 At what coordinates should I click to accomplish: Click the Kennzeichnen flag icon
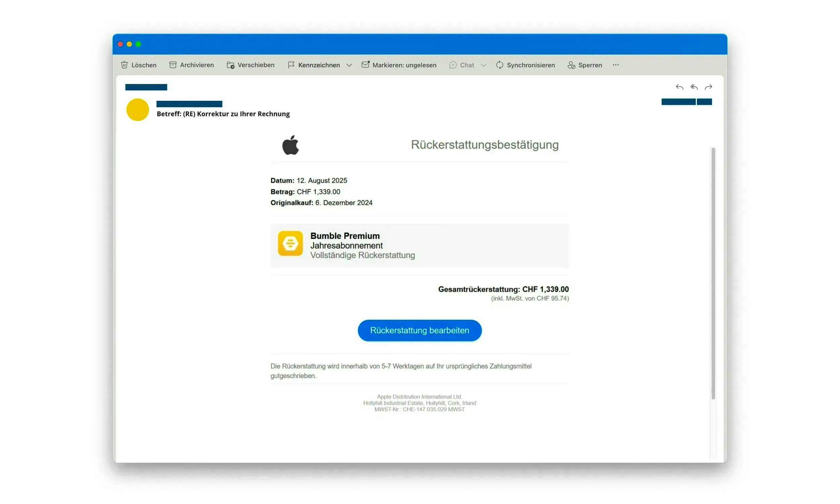(291, 65)
